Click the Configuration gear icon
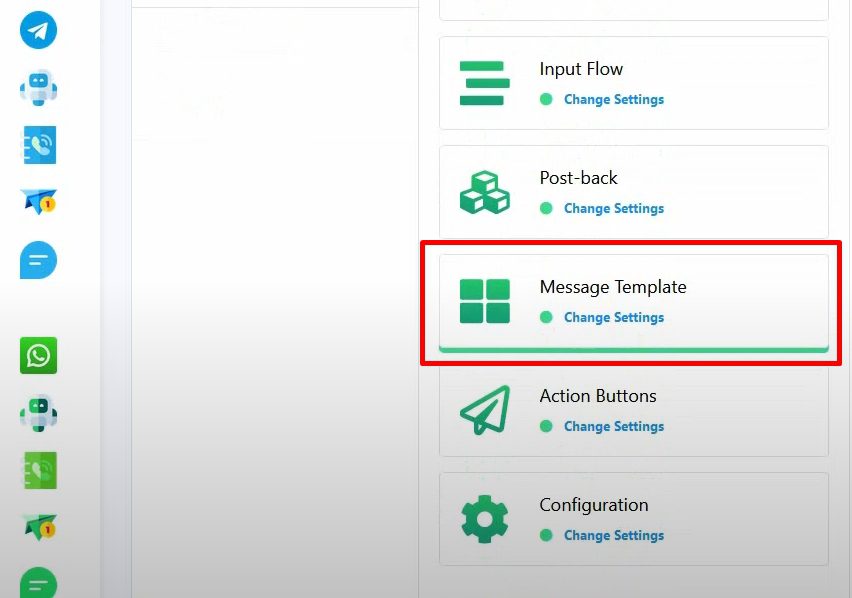The image size is (852, 598). coord(484,519)
